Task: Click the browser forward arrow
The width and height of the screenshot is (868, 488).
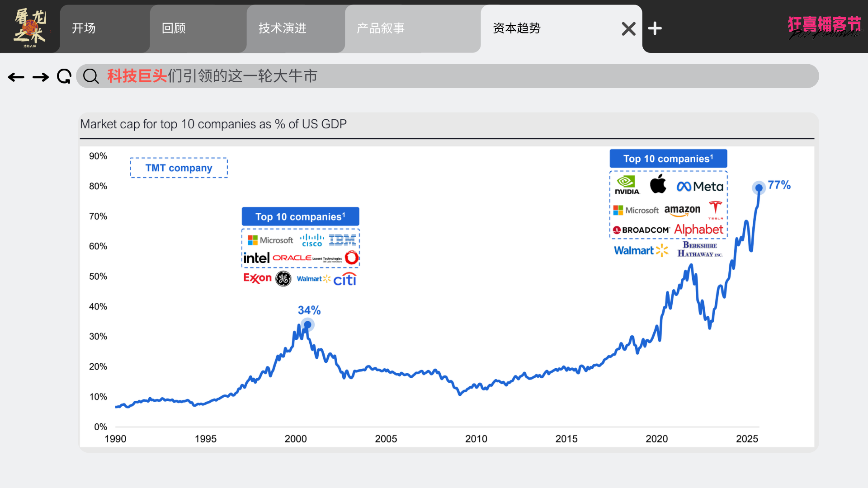Action: [x=41, y=77]
